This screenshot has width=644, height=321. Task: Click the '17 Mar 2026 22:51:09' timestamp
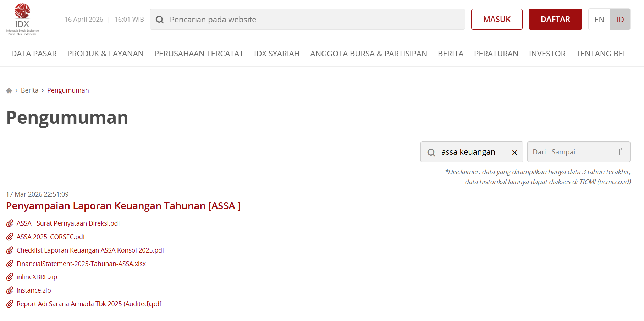37,194
